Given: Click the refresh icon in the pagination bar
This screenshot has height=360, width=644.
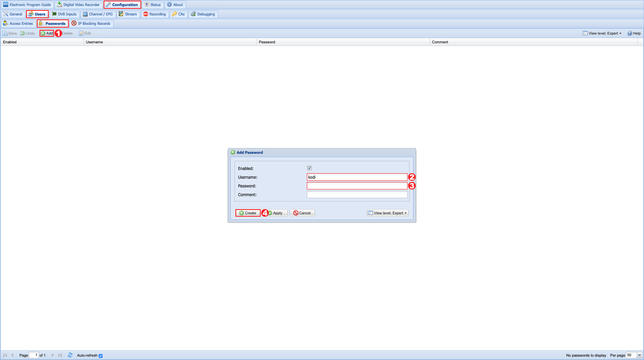Looking at the screenshot, I should point(70,355).
